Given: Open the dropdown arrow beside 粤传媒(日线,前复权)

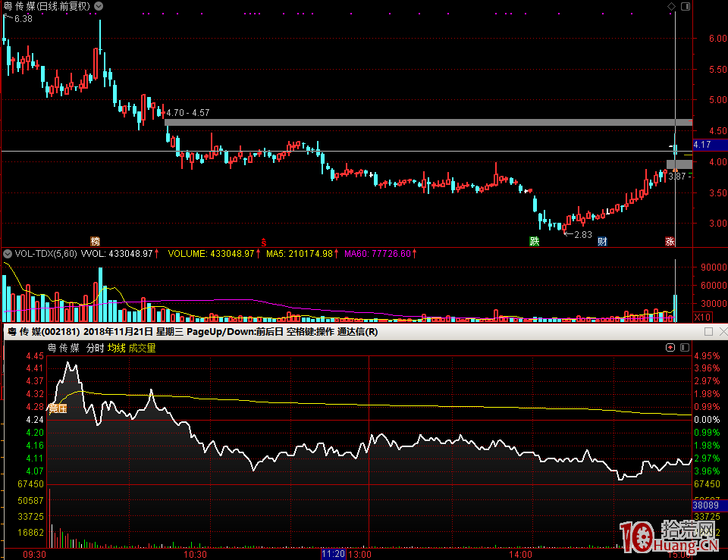Looking at the screenshot, I should [99, 6].
